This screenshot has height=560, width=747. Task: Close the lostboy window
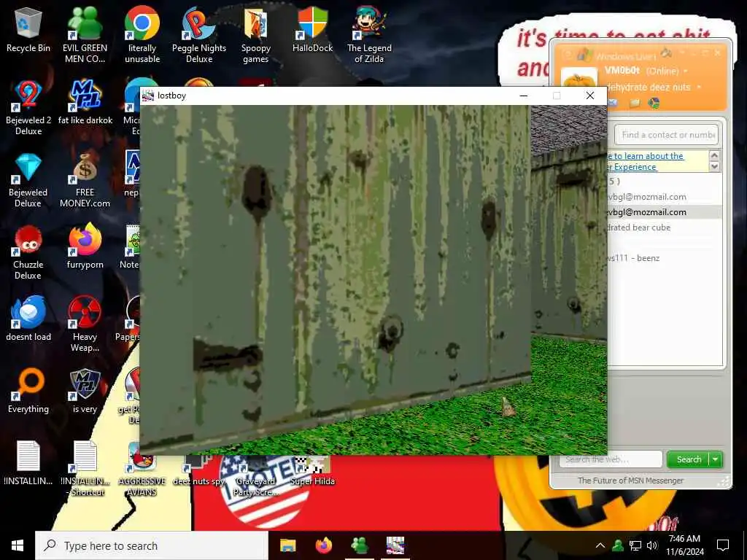click(589, 96)
